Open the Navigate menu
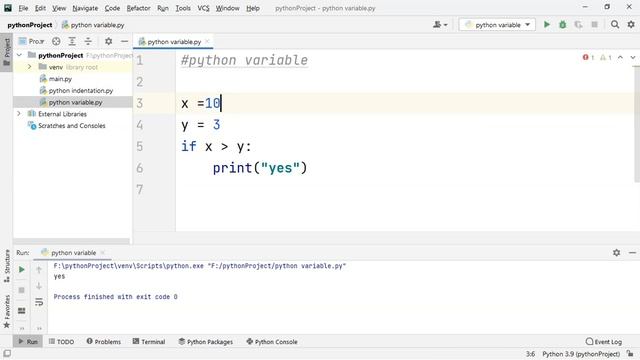The height and width of the screenshot is (360, 640). (85, 8)
